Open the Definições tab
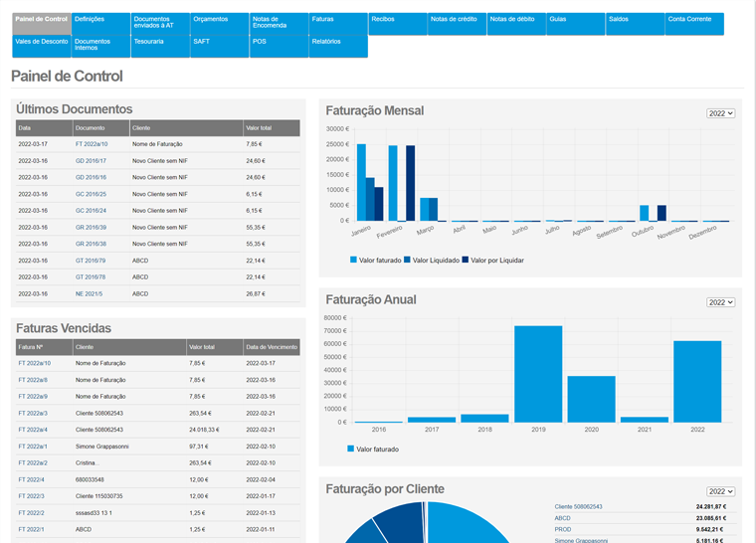Screen dimensions: 756x543 pyautogui.click(x=100, y=24)
